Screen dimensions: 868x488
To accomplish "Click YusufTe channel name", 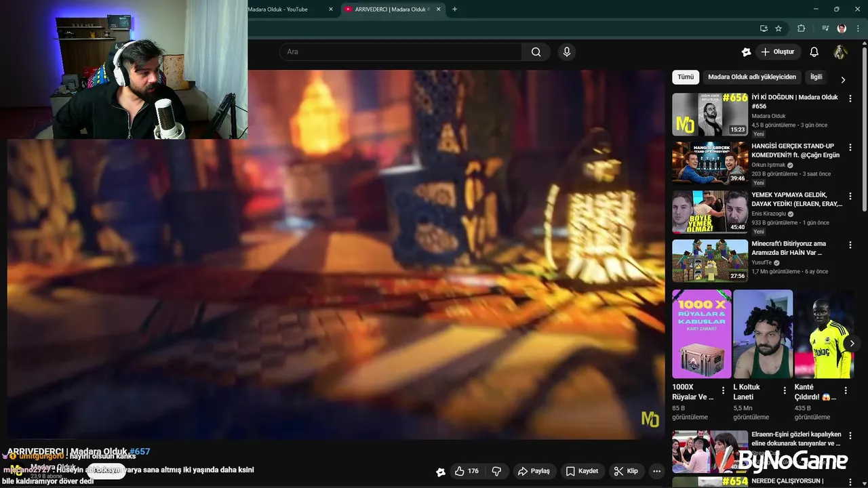I will point(762,262).
